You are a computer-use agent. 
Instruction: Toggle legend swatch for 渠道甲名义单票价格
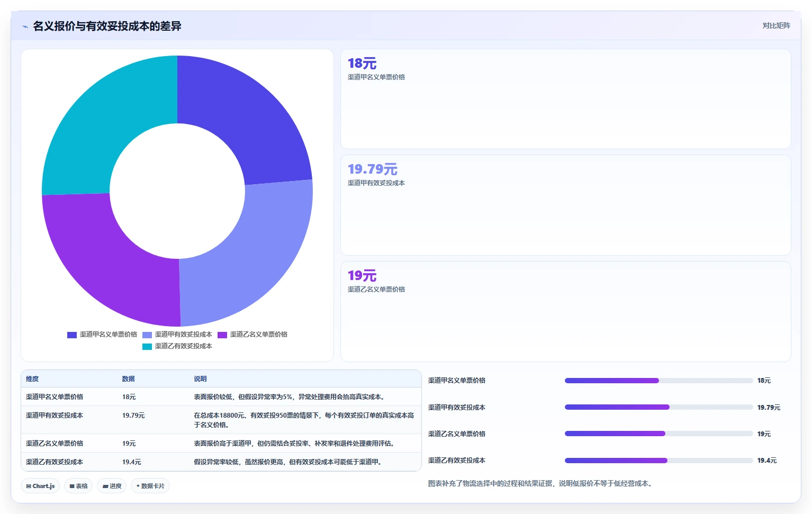tap(72, 335)
